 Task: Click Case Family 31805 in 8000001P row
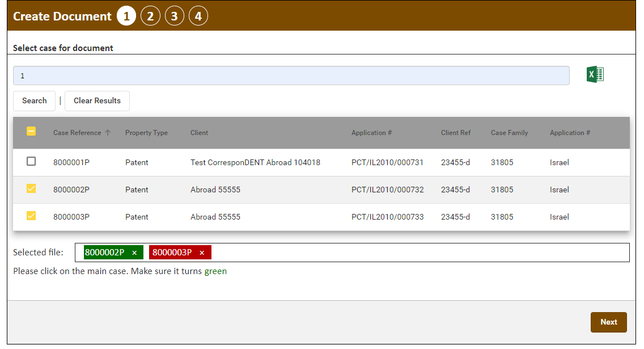[x=502, y=162]
